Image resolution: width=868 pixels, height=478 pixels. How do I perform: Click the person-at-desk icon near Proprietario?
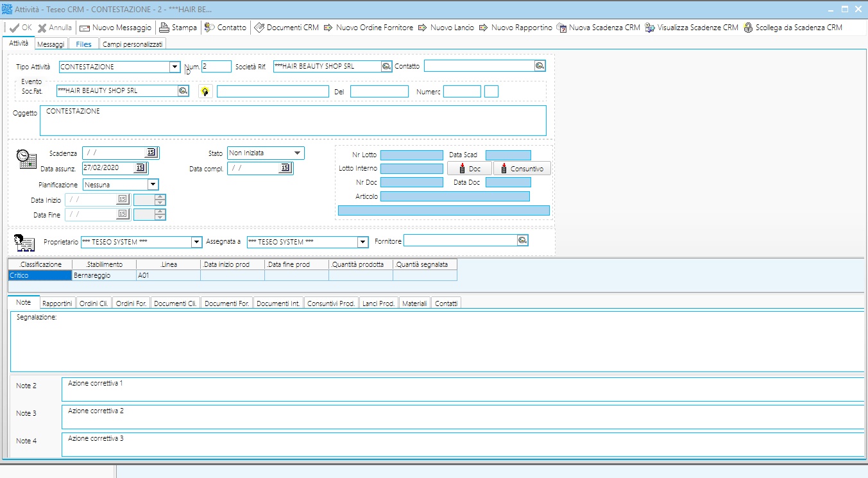click(x=24, y=243)
